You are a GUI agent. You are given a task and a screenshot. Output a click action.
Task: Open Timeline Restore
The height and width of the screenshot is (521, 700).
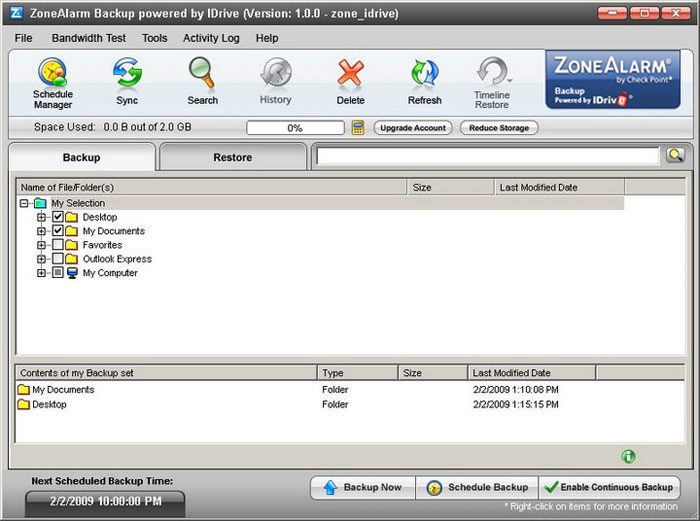point(492,83)
